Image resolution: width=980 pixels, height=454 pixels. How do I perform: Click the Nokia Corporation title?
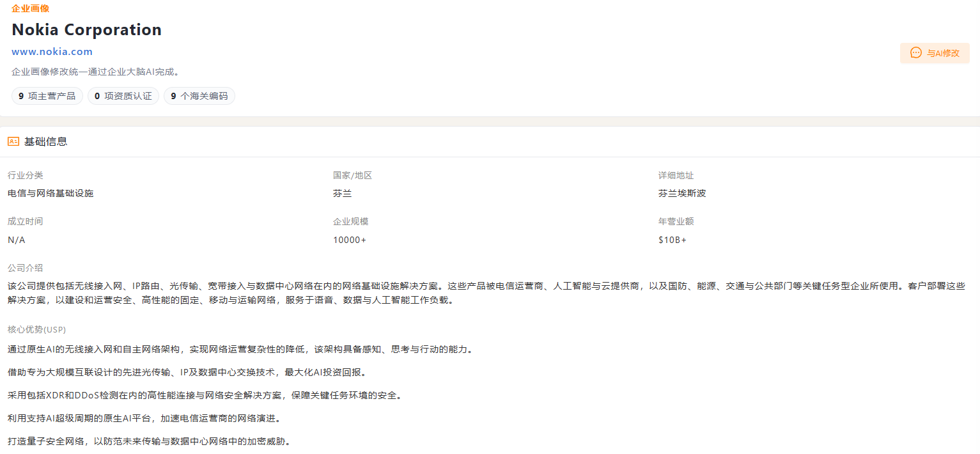pos(86,30)
